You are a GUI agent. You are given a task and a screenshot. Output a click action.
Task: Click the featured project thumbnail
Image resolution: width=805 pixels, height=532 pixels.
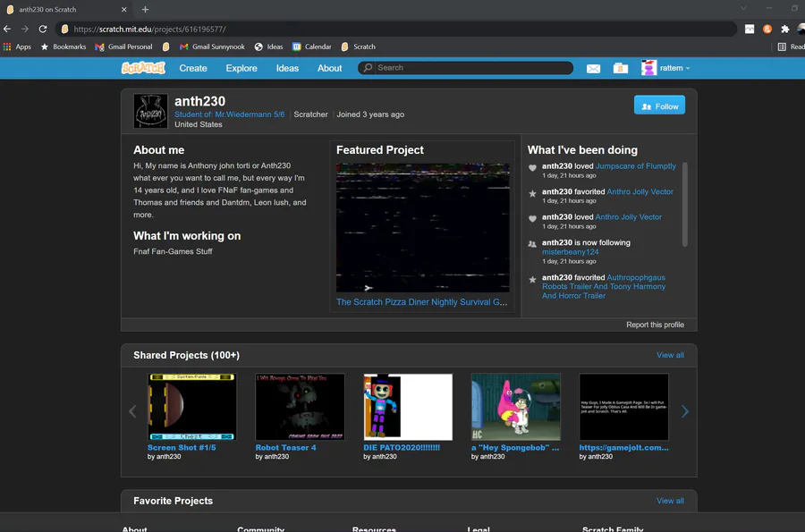point(422,228)
